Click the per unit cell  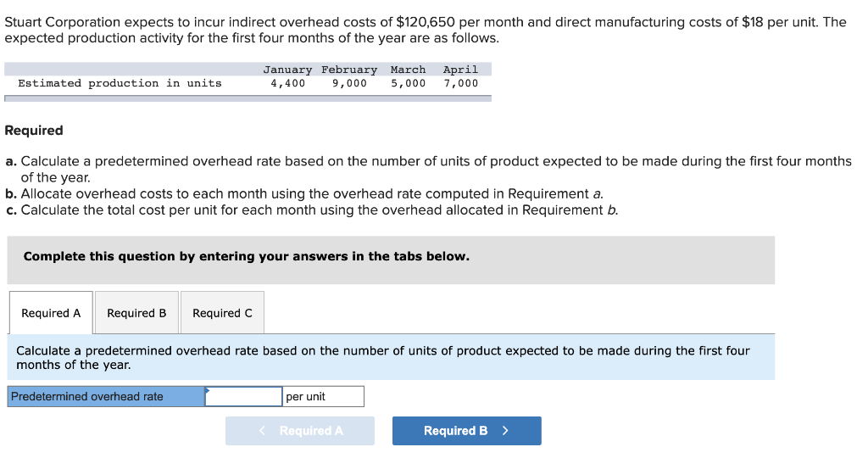coord(323,396)
